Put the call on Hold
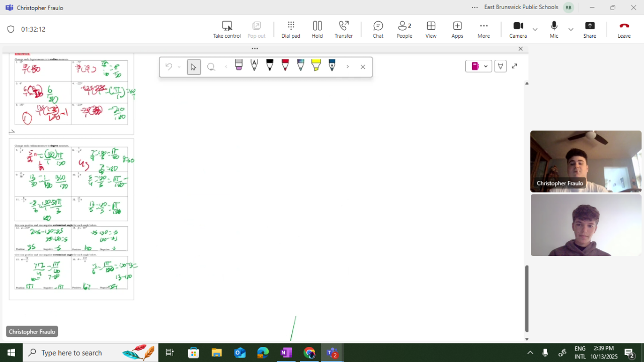 317,29
